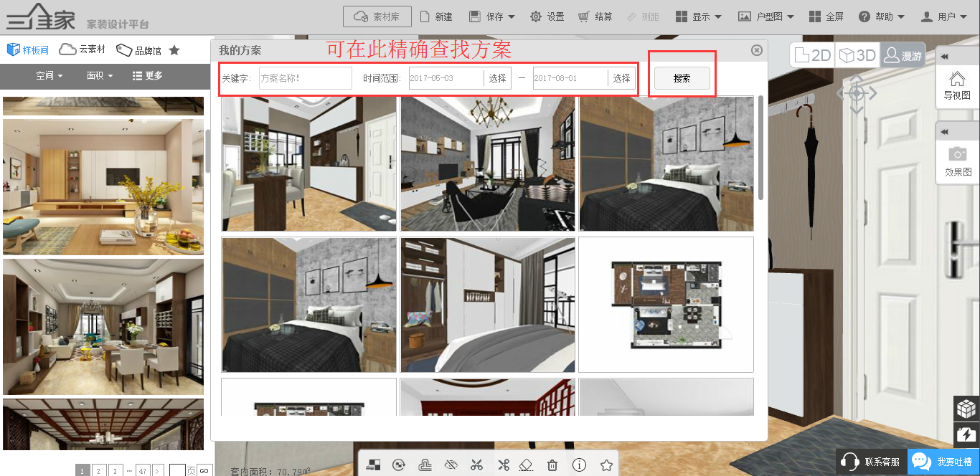Close the 我的方案 dialog
Screen dimensions: 980x476
click(756, 50)
